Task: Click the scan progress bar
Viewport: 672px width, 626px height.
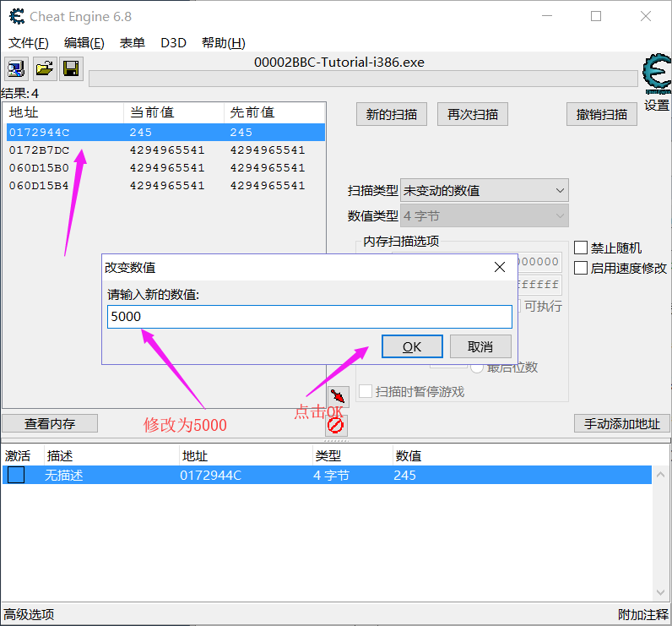Action: [363, 79]
